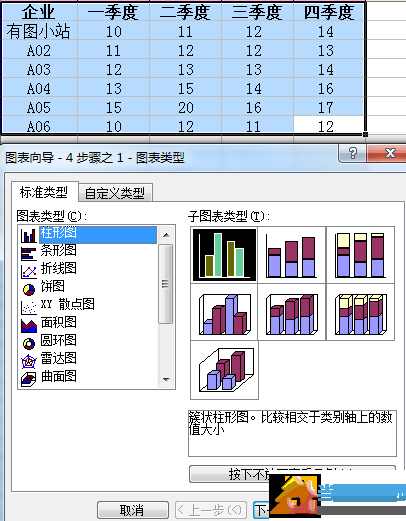Select the 四季度 value 12 in row A06

329,126
